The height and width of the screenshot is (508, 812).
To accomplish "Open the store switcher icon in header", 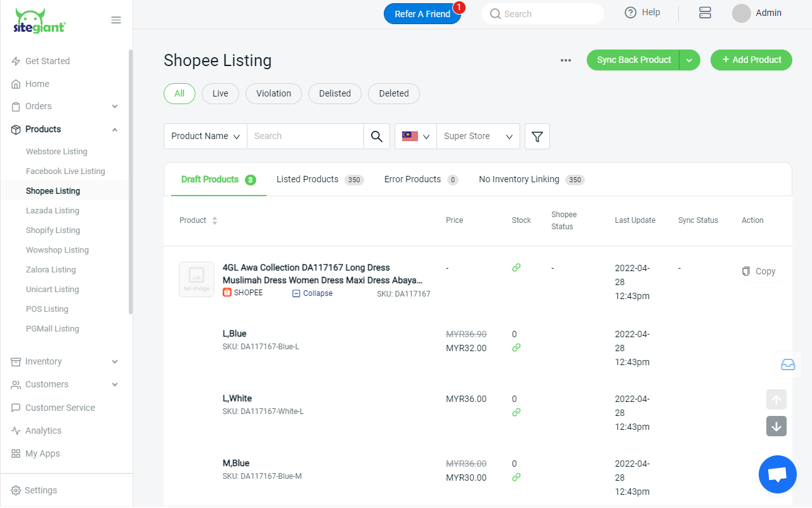I will click(x=705, y=13).
